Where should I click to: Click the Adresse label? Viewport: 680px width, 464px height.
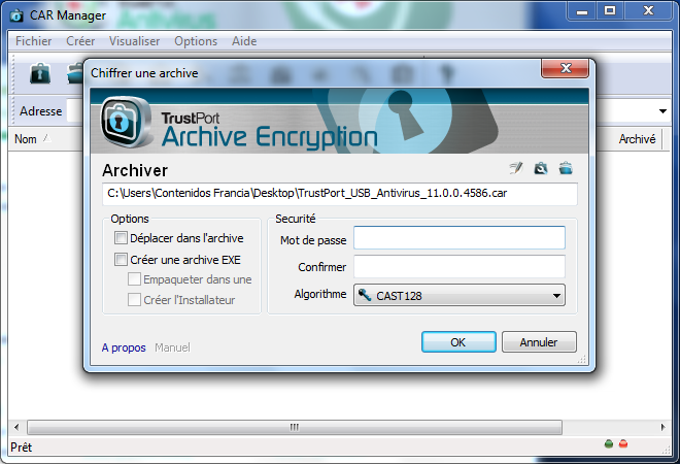(41, 111)
